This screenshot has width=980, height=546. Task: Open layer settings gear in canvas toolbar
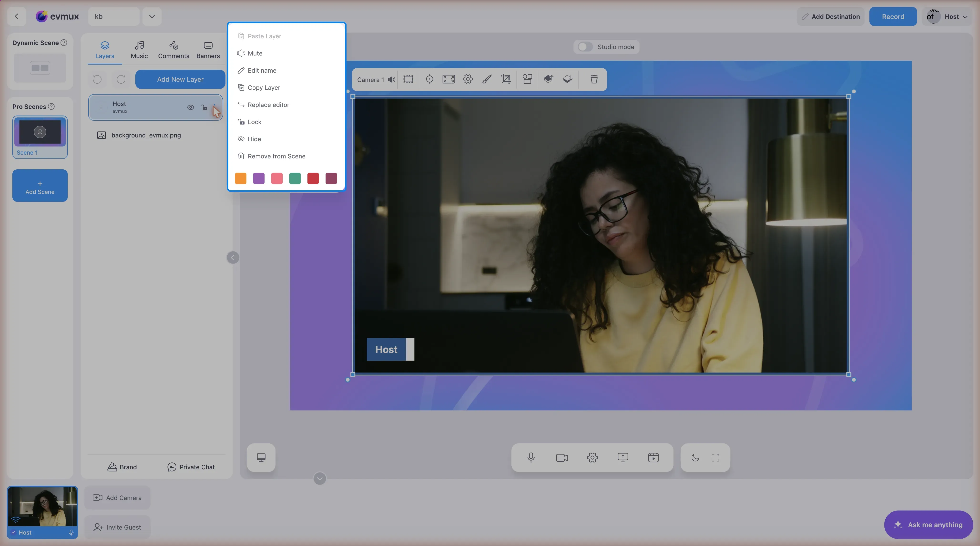(468, 79)
